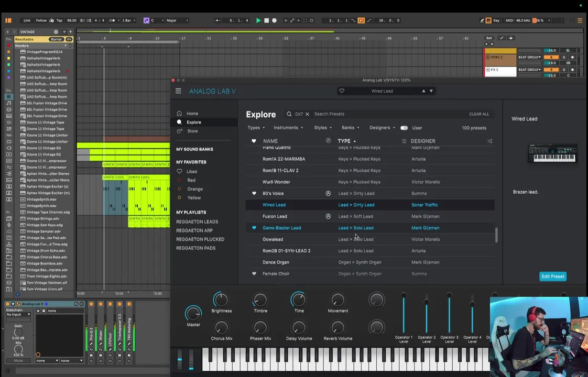Viewport: 588px width, 377px height.
Task: Start playback with the green Play button
Action: (258, 20)
